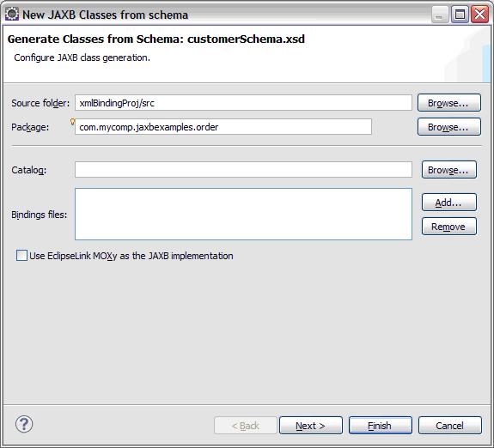Close the New JAXB Classes dialog
This screenshot has height=448, width=494.
[479, 15]
